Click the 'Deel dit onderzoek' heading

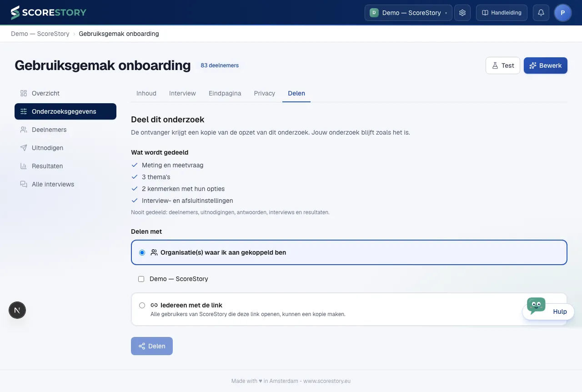[x=168, y=120]
